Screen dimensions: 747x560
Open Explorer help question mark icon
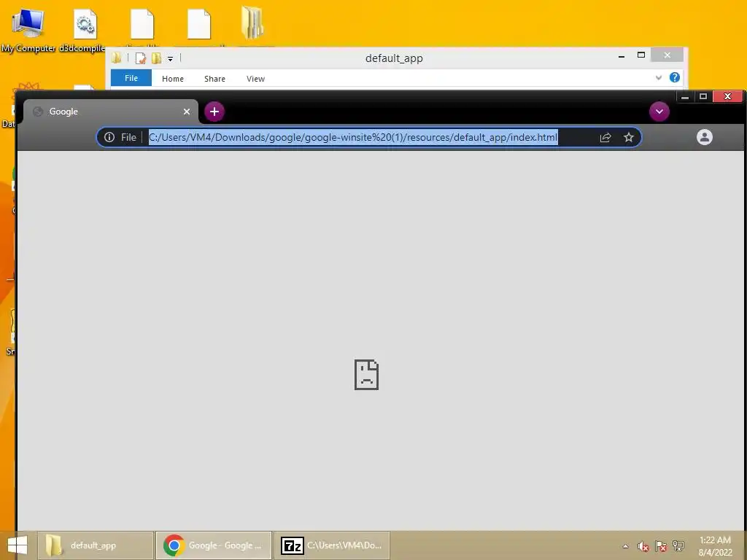675,77
